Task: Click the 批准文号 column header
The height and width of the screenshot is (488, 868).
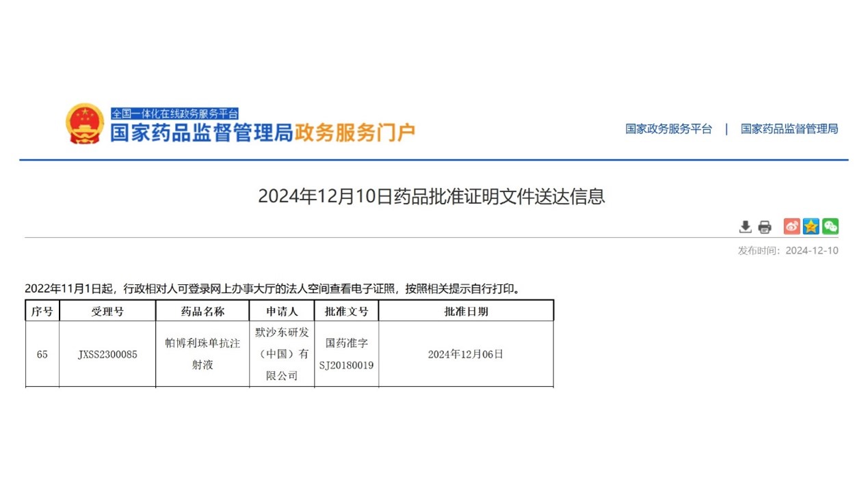Action: [347, 311]
